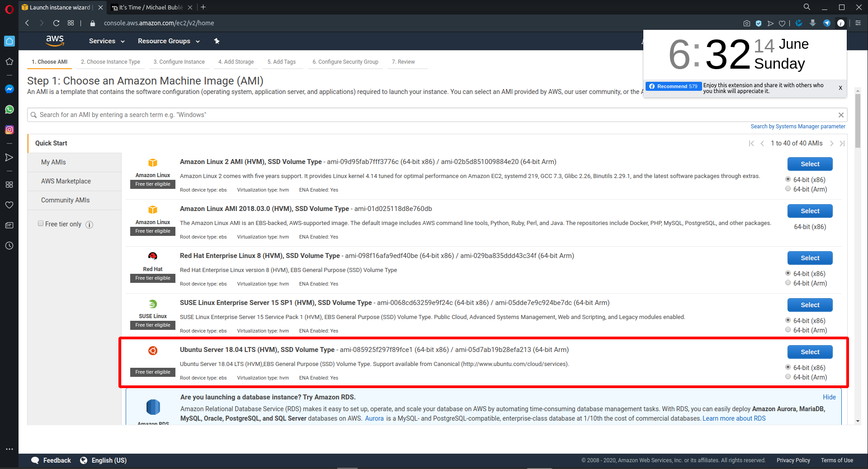Open the ad blocker shield icon

(x=759, y=23)
